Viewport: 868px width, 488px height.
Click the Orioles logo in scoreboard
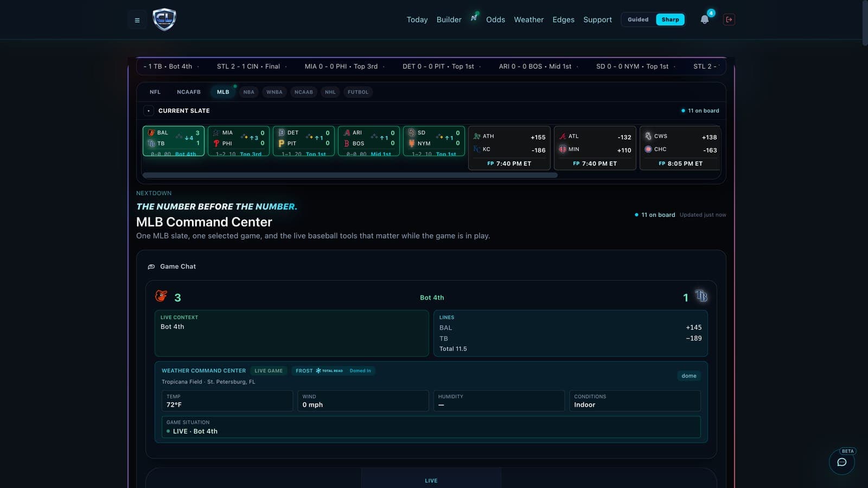coord(161,296)
